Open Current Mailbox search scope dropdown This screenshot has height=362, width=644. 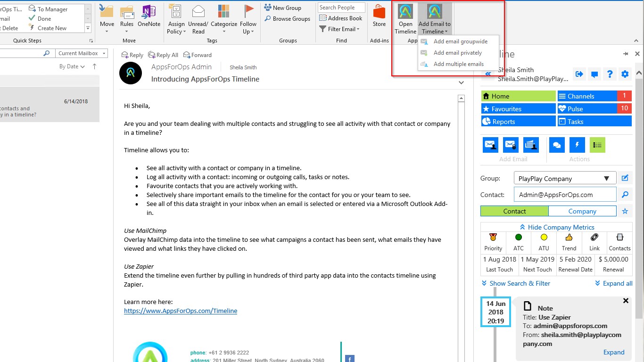82,53
